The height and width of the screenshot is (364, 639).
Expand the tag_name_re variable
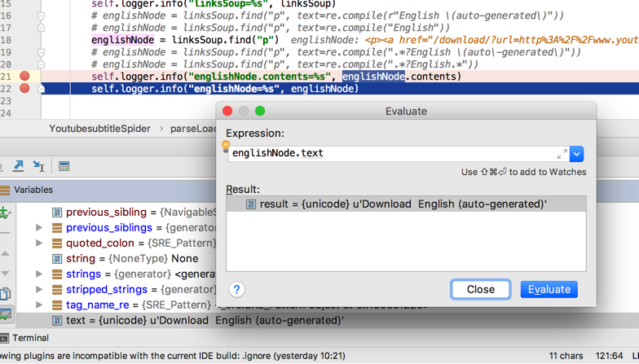coord(39,305)
